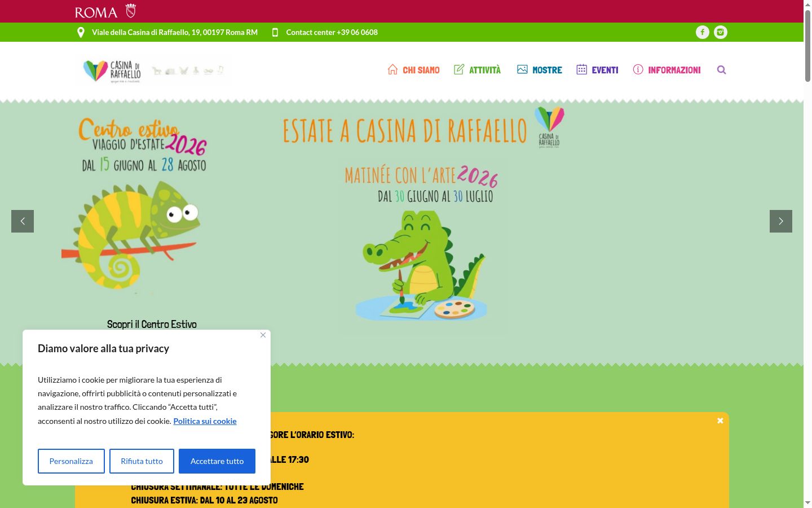This screenshot has width=812, height=508.
Task: Click the phone icon beside Contact center
Action: click(275, 32)
